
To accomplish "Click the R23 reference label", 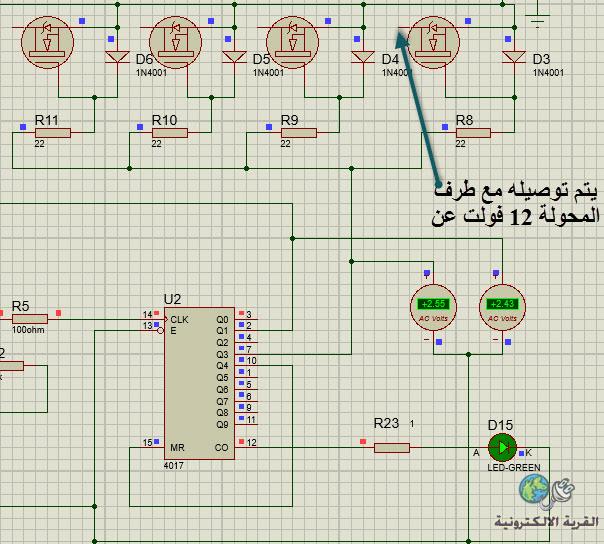I will tap(386, 423).
